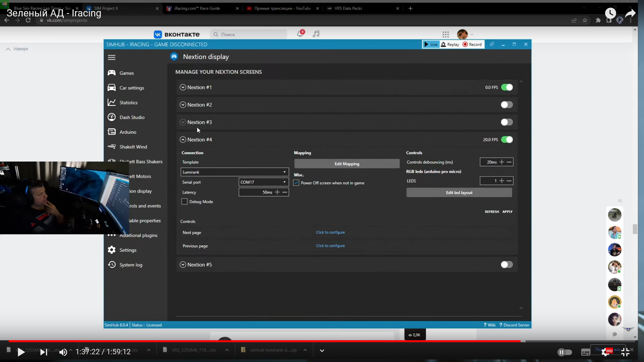Check the Debug Mode checkbox
This screenshot has width=644, height=362.
(184, 202)
